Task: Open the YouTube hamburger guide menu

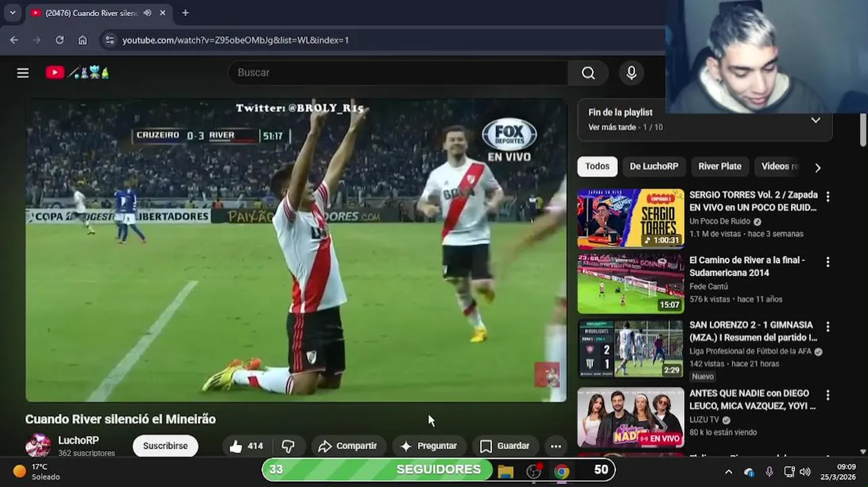Action: click(x=23, y=73)
